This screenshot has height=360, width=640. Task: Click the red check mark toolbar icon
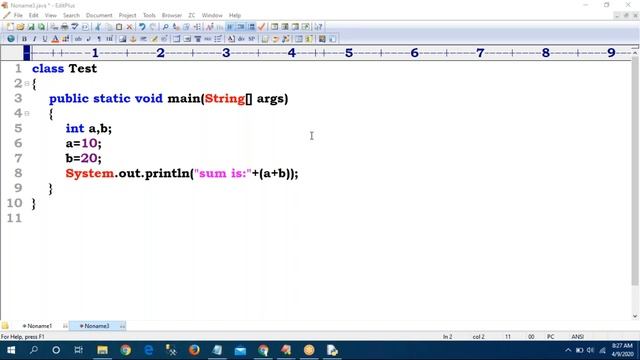(x=262, y=27)
